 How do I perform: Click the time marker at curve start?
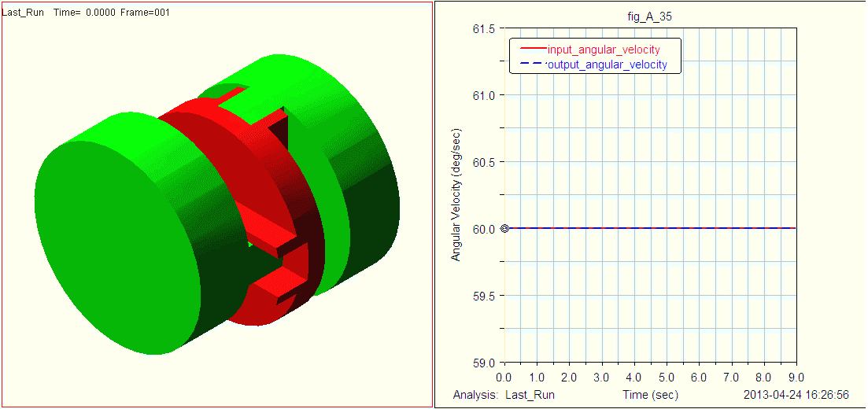(x=504, y=228)
